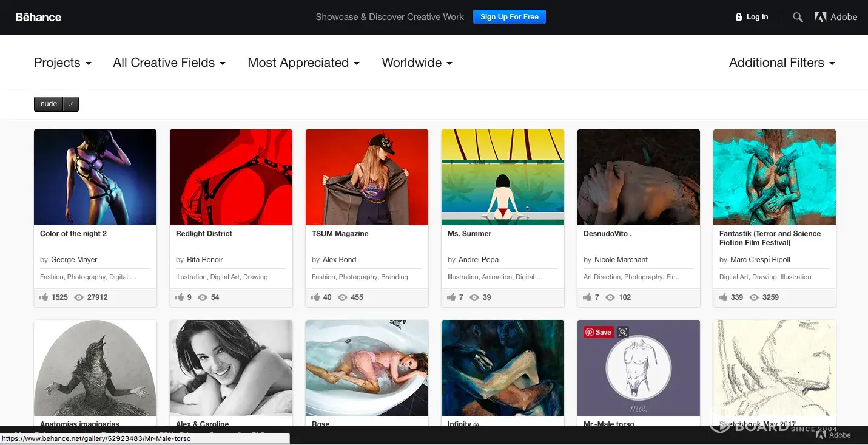This screenshot has width=868, height=445.
Task: Visit Alex Bond's profile
Action: tap(339, 260)
